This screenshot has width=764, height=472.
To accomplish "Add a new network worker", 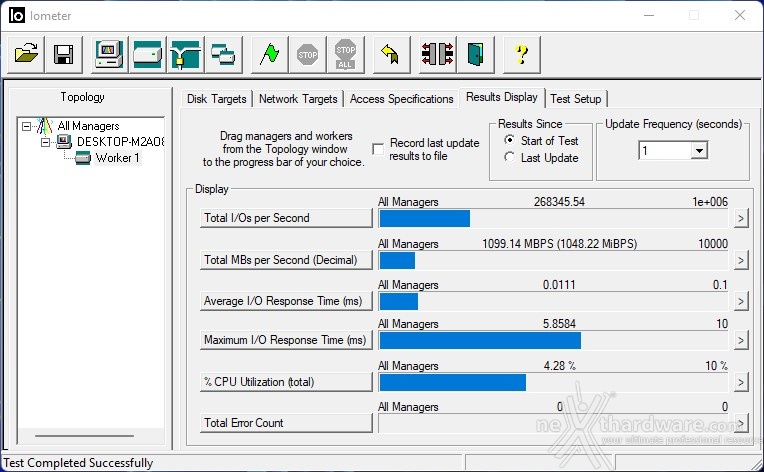I will coord(186,54).
